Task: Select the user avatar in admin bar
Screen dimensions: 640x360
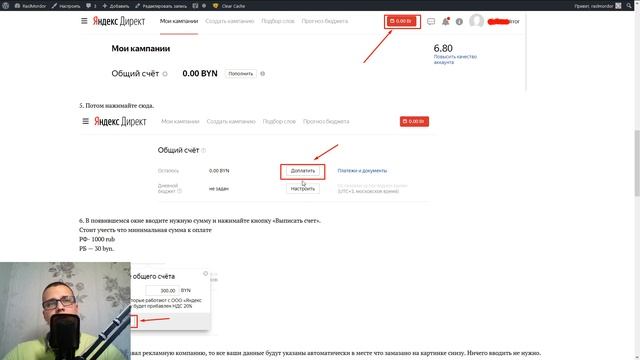Action: point(618,6)
